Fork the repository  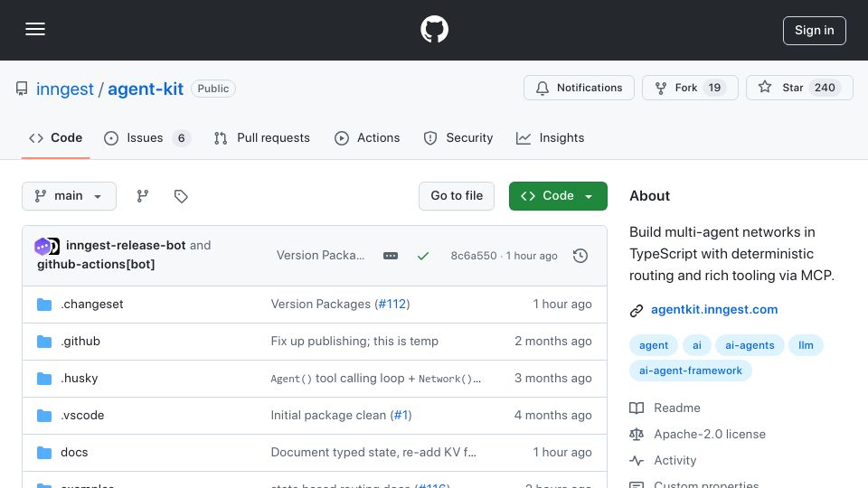click(690, 88)
